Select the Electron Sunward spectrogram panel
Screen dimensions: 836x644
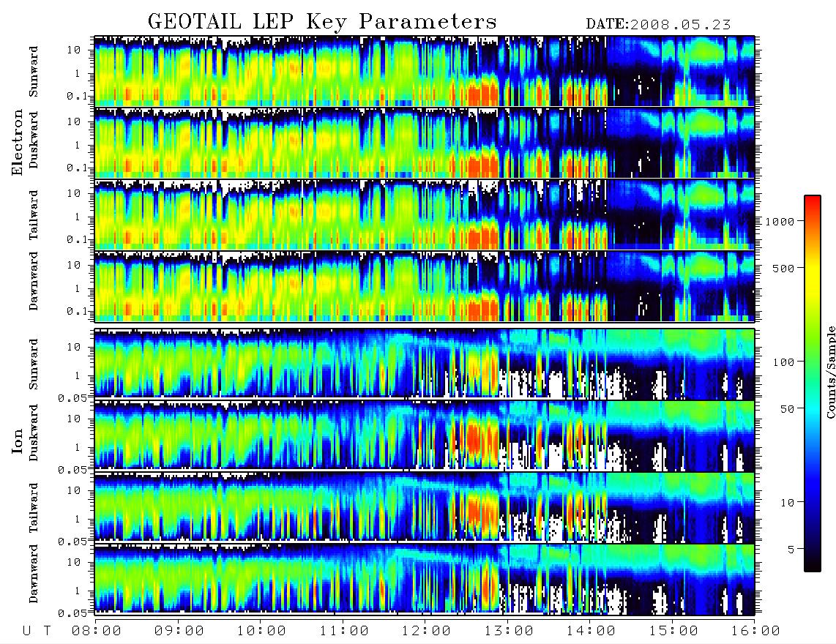tap(425, 71)
